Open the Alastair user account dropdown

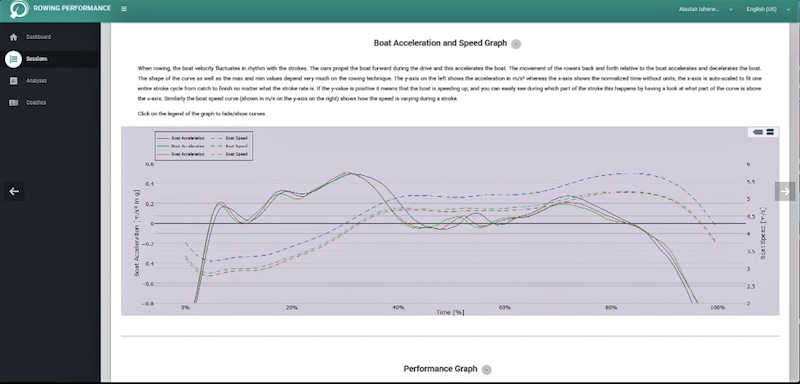[705, 9]
